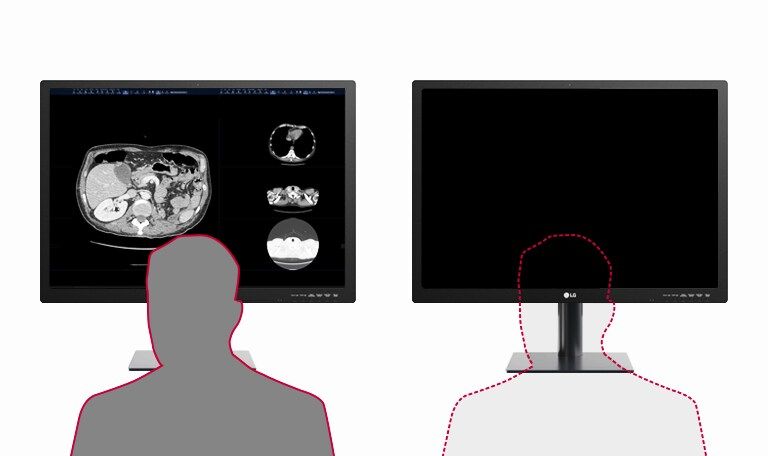Select the middle shoulder CT thumbnail
The width and height of the screenshot is (768, 456).
(x=292, y=196)
